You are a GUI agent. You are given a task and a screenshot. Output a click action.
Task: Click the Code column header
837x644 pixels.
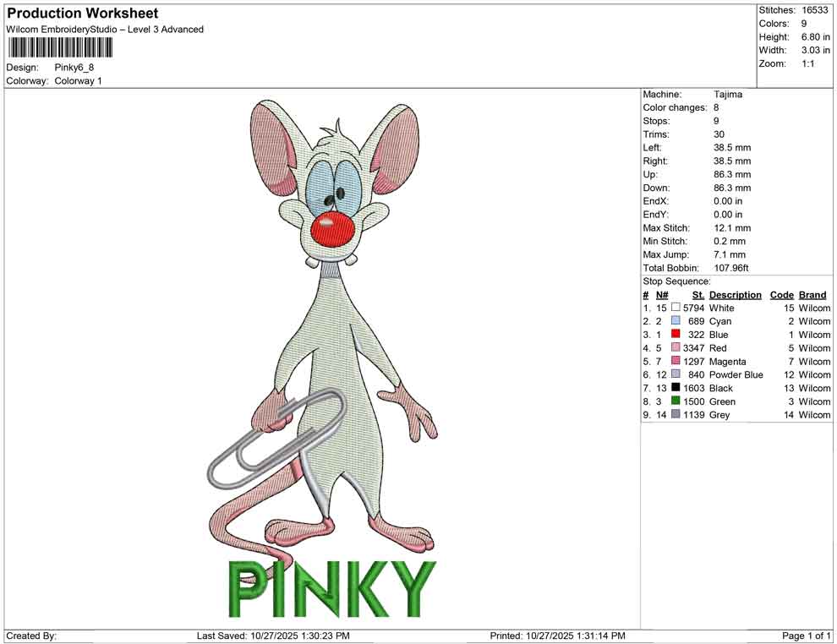(x=781, y=295)
